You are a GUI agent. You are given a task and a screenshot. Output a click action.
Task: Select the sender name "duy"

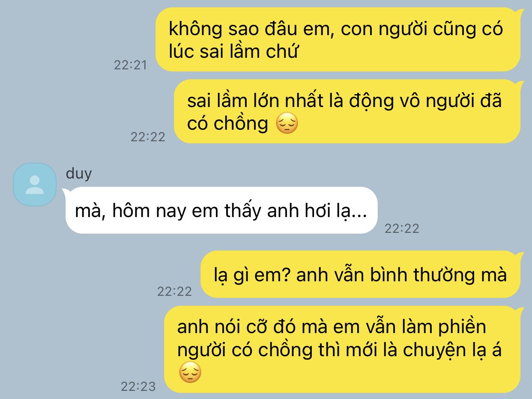(x=79, y=174)
